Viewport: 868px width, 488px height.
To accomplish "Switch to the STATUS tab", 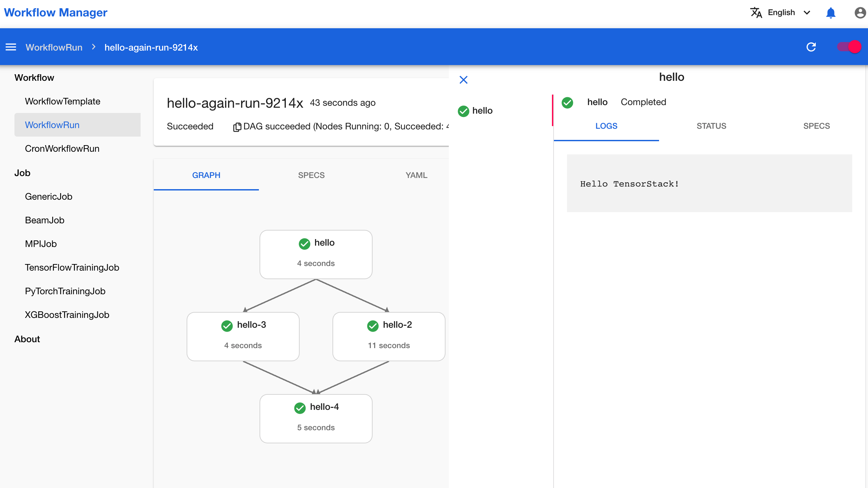I will click(711, 126).
